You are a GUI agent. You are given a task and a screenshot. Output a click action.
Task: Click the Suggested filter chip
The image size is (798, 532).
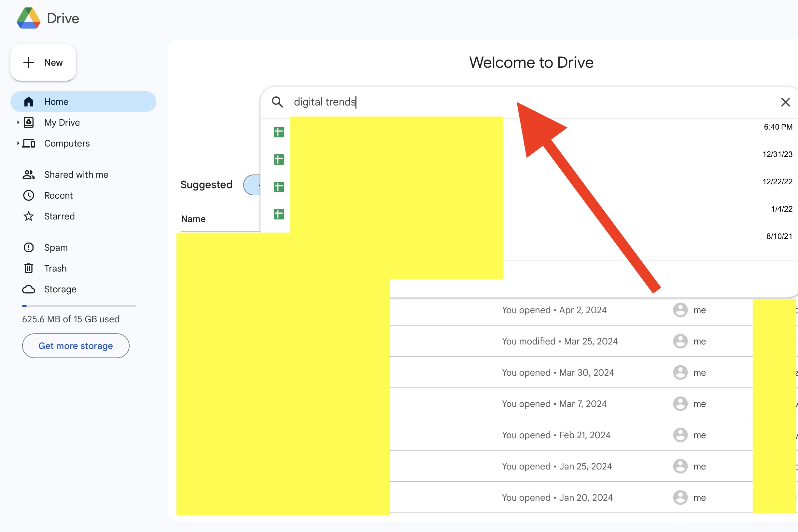(x=252, y=185)
